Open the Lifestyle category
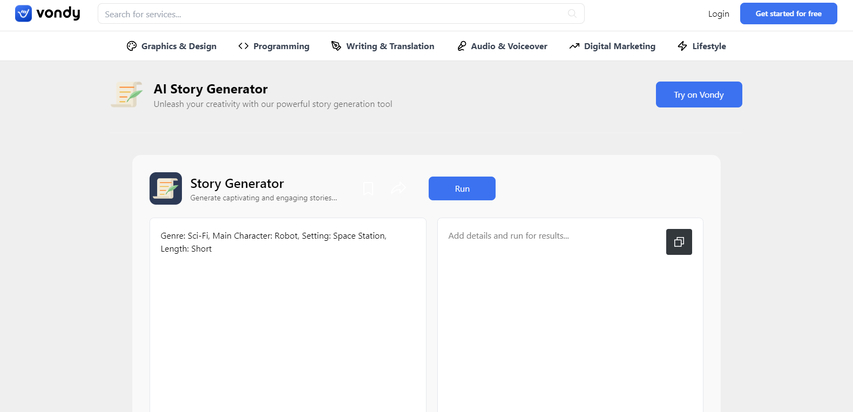The height and width of the screenshot is (412, 853). pyautogui.click(x=702, y=46)
